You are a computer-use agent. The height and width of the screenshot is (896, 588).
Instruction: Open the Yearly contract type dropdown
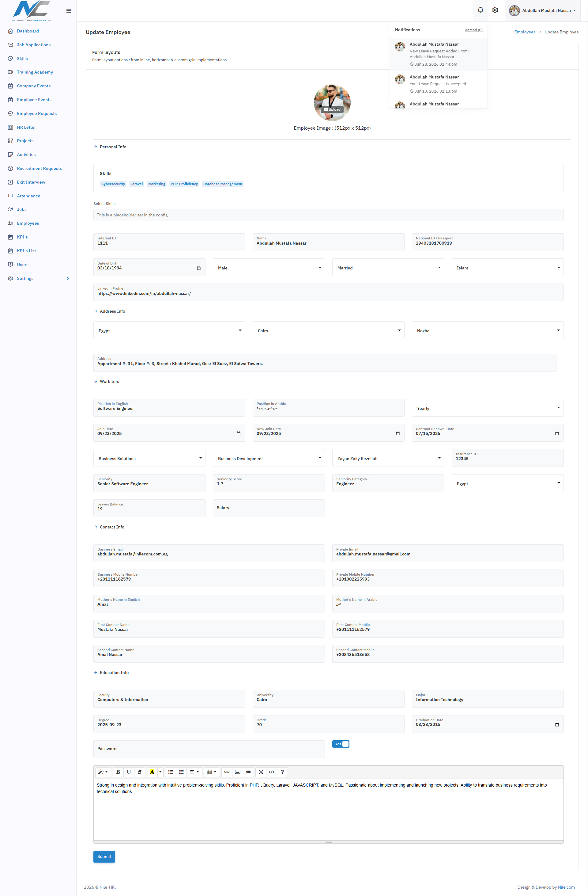(488, 408)
